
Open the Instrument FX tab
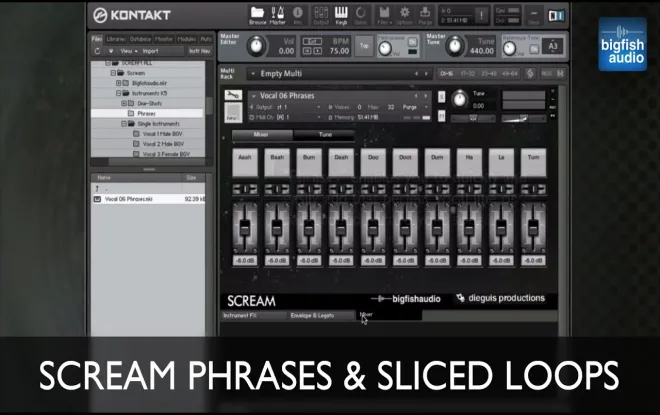click(253, 315)
